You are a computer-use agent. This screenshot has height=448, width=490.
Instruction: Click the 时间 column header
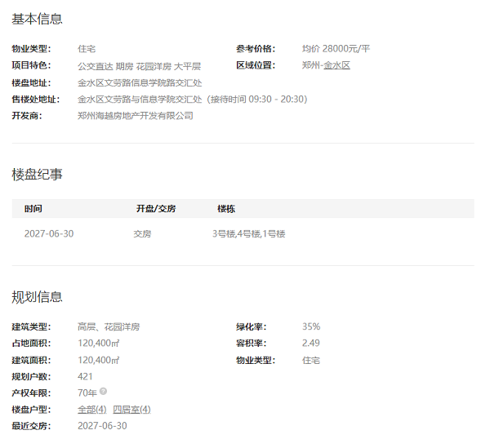coord(33,209)
